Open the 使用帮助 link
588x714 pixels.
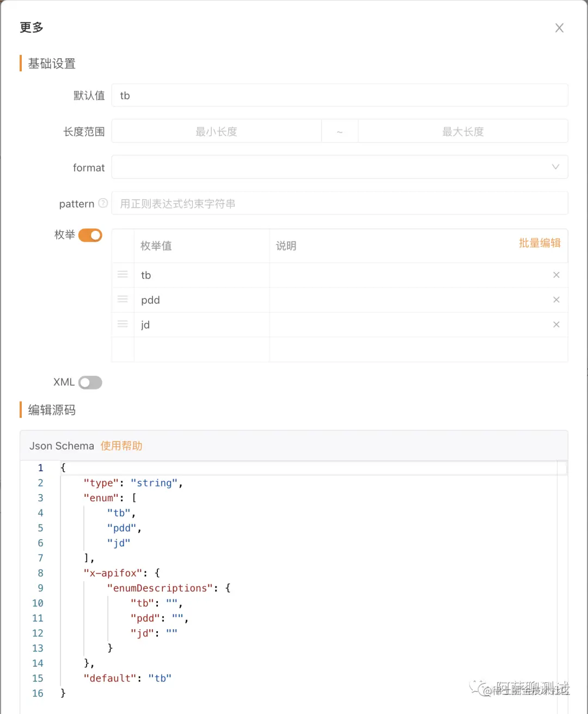click(121, 446)
